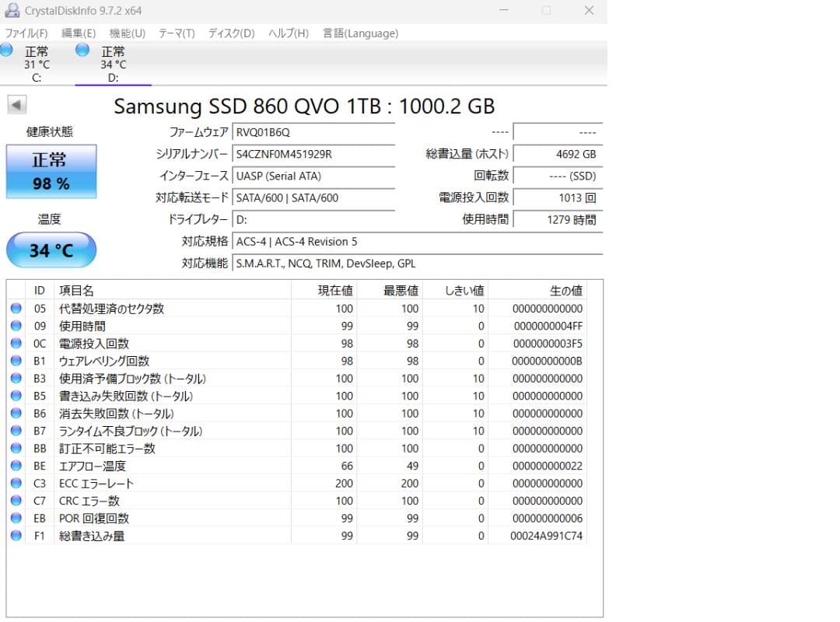This screenshot has width=840, height=622.
Task: Click status orb of row 0C 電源投入回数
Action: point(16,343)
